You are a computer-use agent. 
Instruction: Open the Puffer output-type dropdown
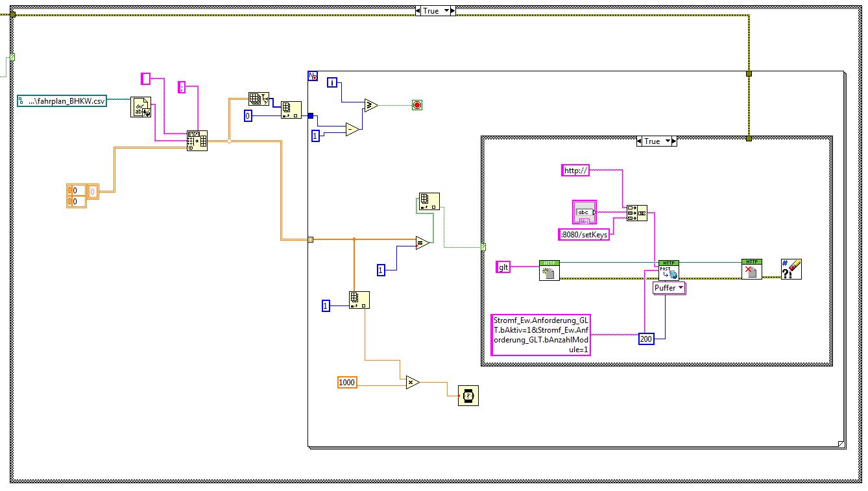coord(669,288)
